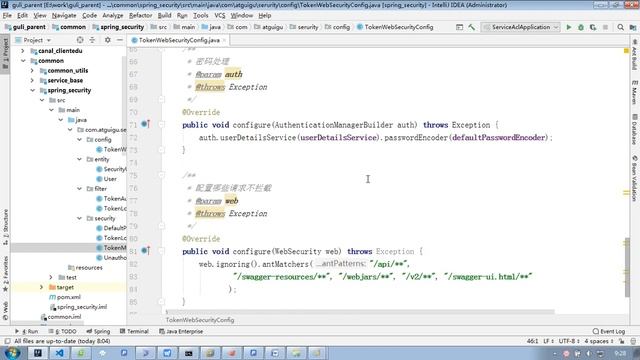Open VCS menu
Screen dimensions: 640x360
coord(220,16)
